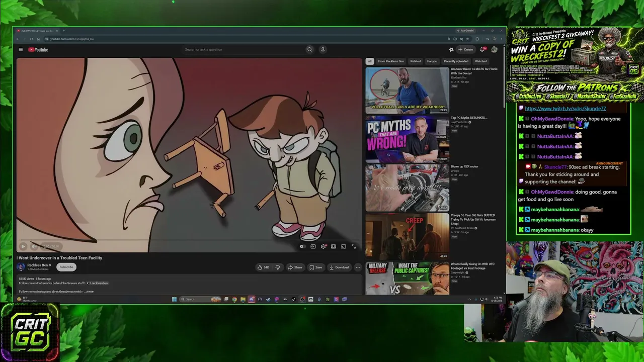Screen dimensions: 644x362
Task: Share the Reckless Ben video
Action: (295, 267)
